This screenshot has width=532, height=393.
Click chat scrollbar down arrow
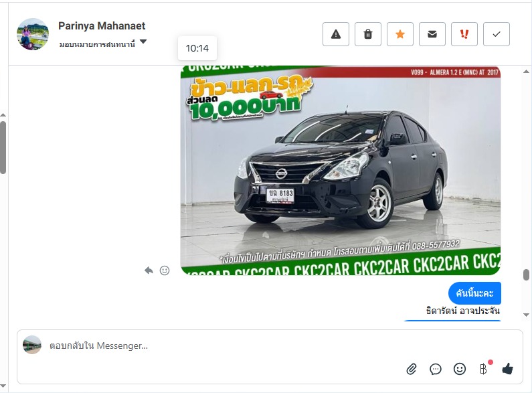tap(526, 315)
